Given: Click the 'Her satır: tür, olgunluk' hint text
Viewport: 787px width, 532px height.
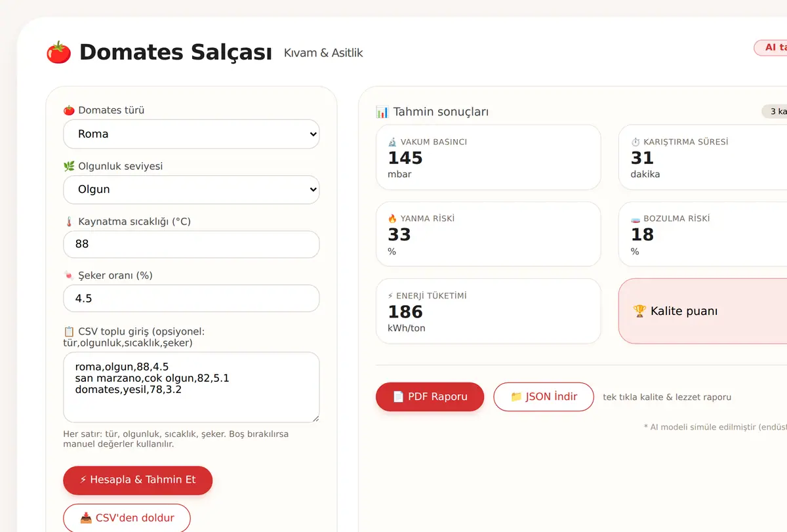Looking at the screenshot, I should [x=176, y=439].
